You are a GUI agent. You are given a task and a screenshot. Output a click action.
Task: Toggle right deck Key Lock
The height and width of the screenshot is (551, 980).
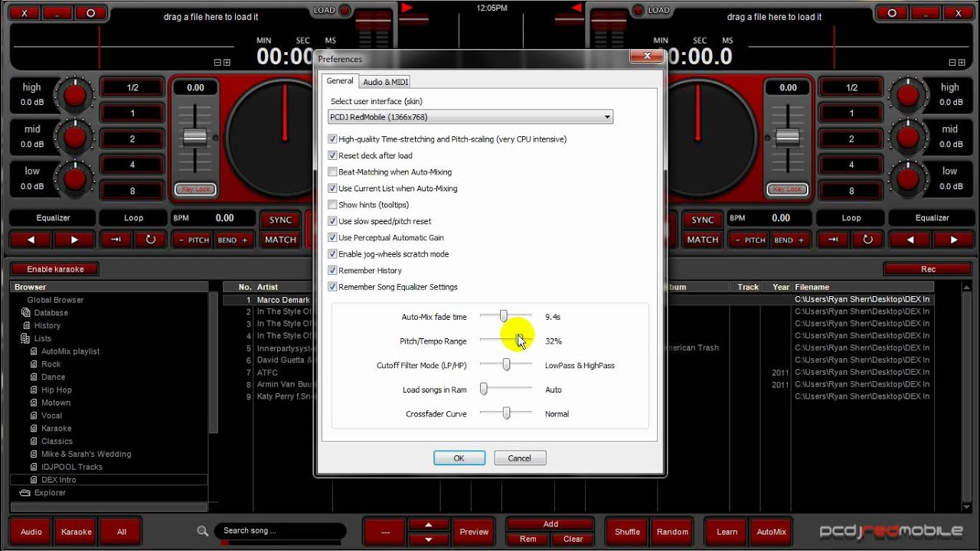[787, 189]
